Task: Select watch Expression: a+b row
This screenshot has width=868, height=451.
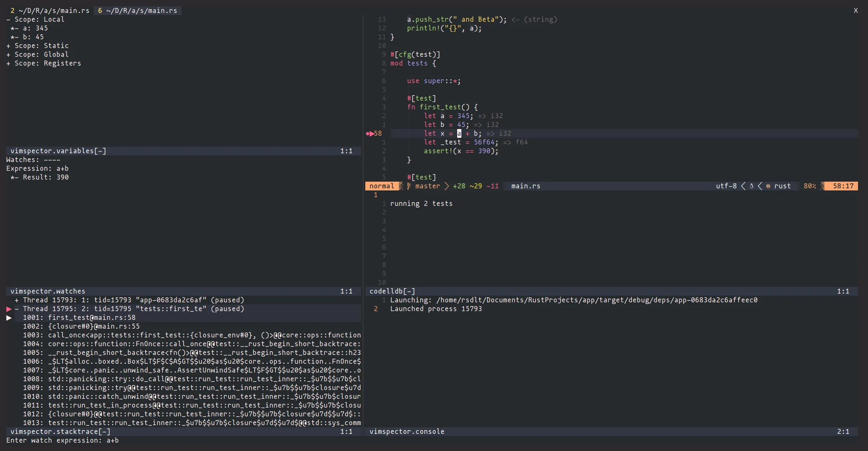Action: 38,169
